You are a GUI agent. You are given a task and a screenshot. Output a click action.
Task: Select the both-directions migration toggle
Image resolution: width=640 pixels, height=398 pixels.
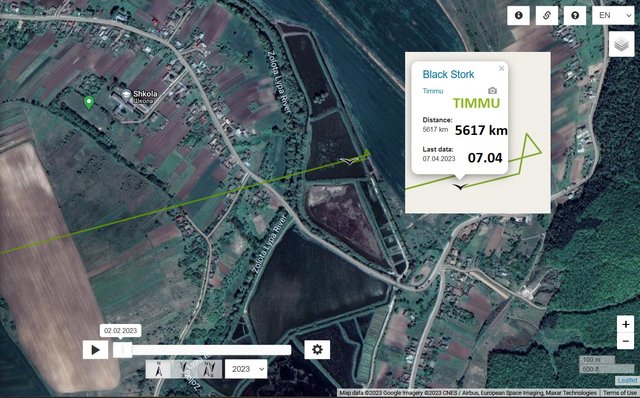210,369
